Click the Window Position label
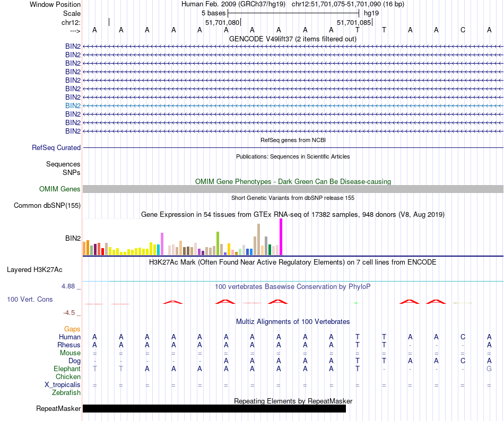 tap(55, 4)
